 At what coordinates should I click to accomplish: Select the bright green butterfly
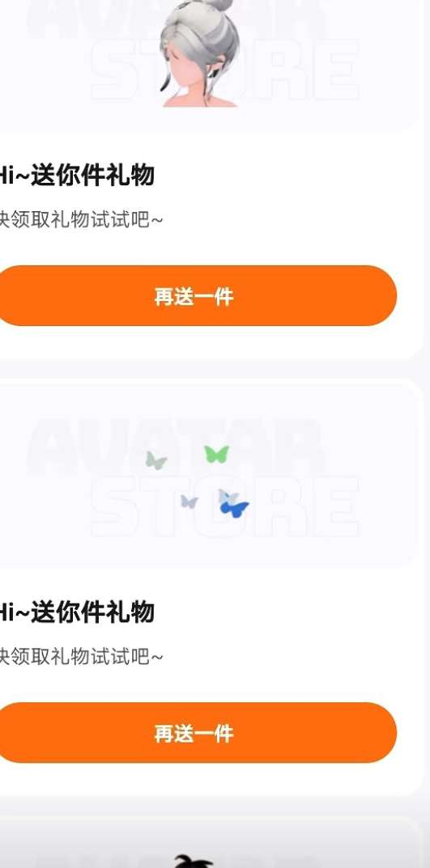coord(217,454)
